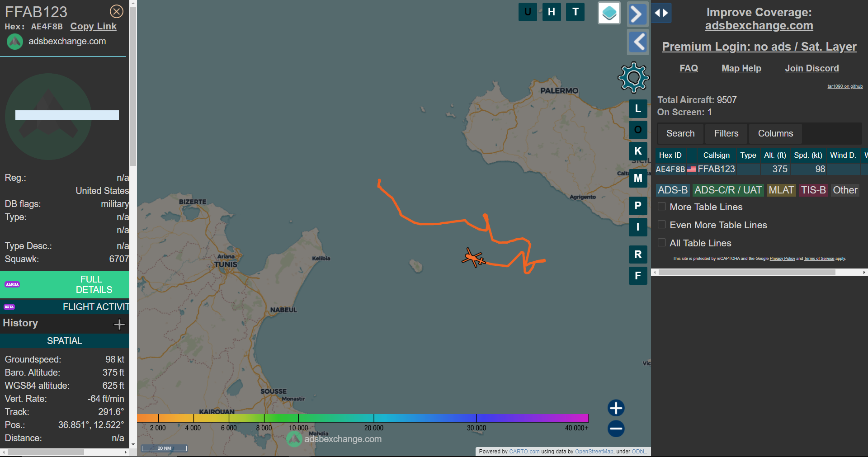Click Premium Login: no ads / Sat. Layer
The image size is (868, 457).
tap(759, 47)
